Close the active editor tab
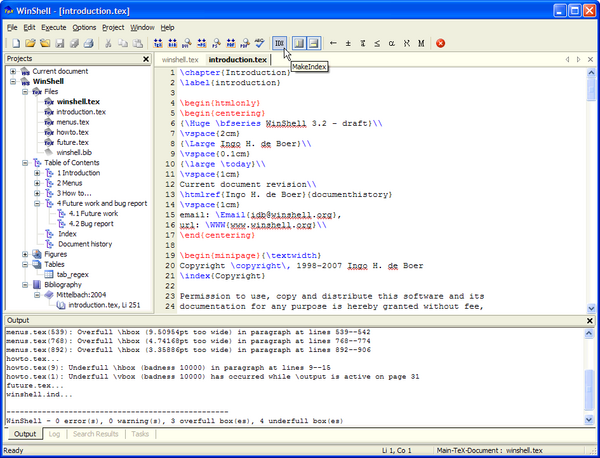The image size is (600, 458). click(x=590, y=59)
